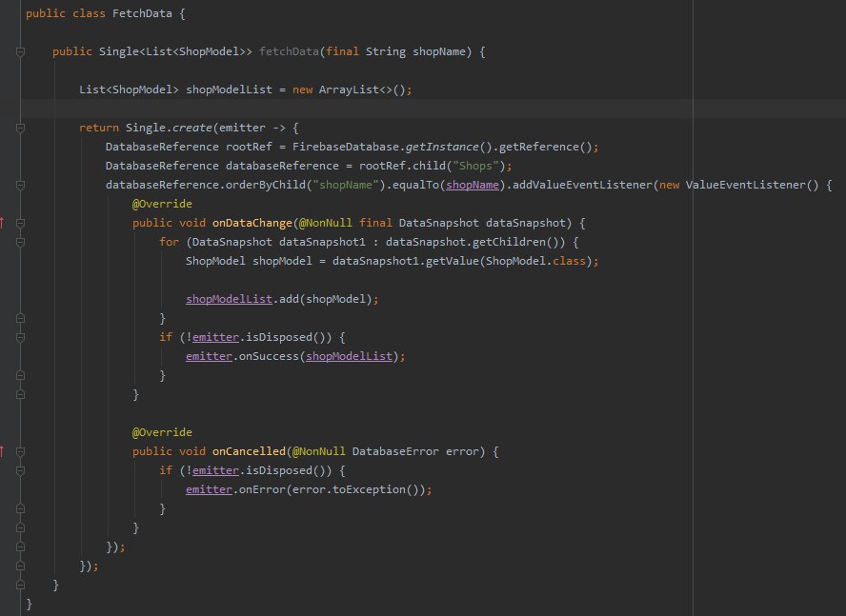The image size is (846, 616).
Task: Collapse the onDataChange method fold marker
Action: [x=21, y=223]
